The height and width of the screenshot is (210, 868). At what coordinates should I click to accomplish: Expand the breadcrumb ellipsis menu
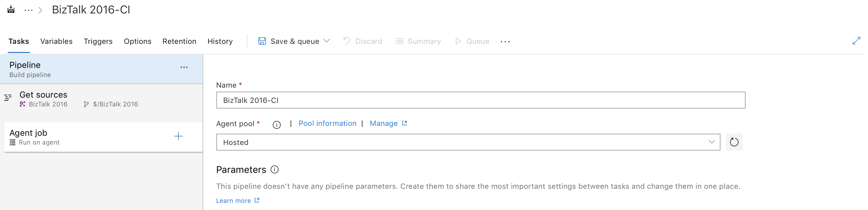click(x=29, y=10)
